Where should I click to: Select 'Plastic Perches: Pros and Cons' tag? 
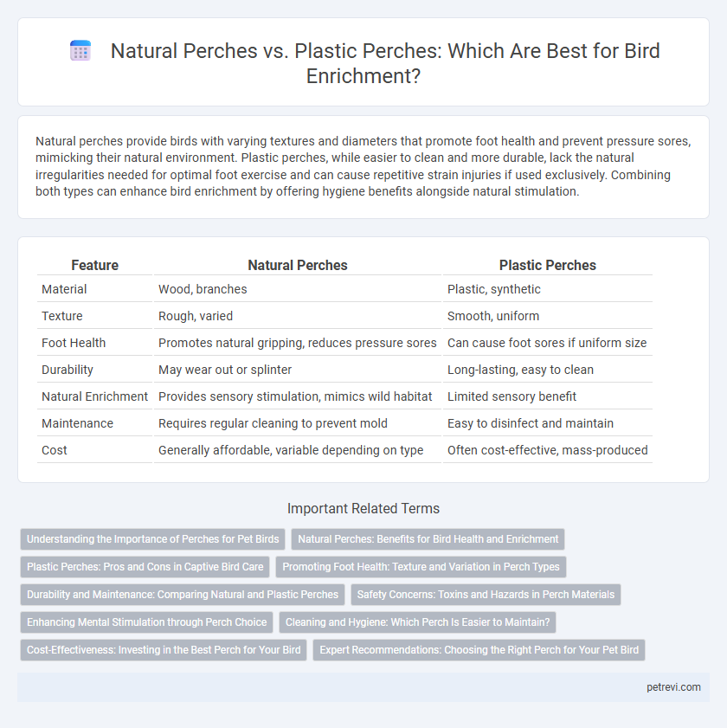tap(145, 567)
